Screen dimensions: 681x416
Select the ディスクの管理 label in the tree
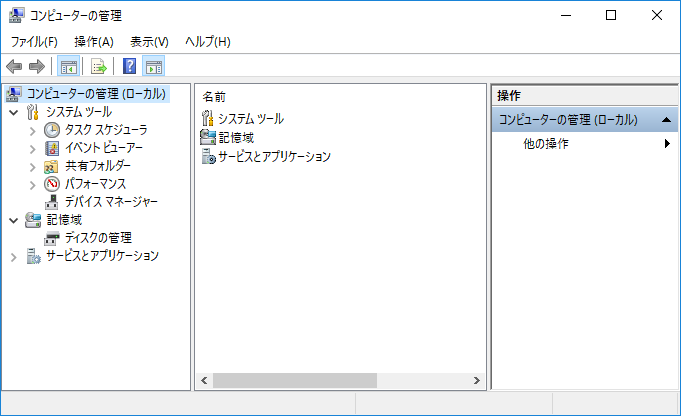pos(98,238)
